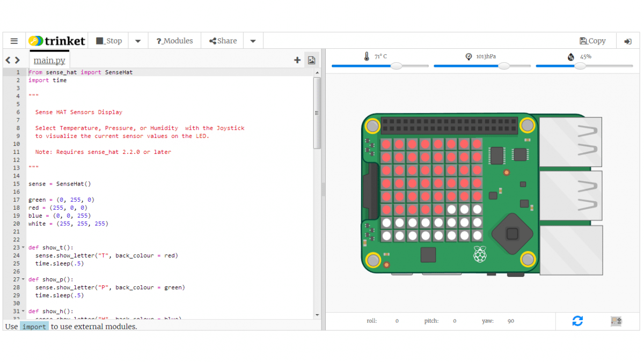Viewport: 644px width, 362px height.
Task: Open the image upload icon next to plus
Action: click(311, 60)
